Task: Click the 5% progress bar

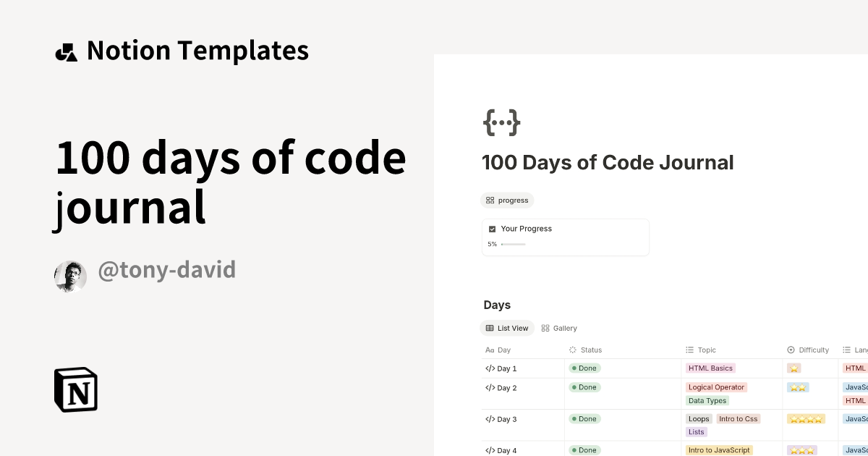Action: point(512,244)
